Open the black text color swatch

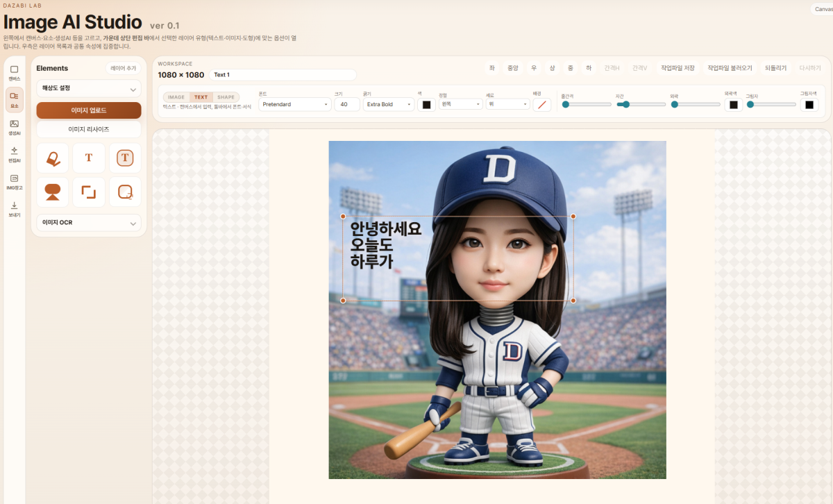[x=426, y=105]
